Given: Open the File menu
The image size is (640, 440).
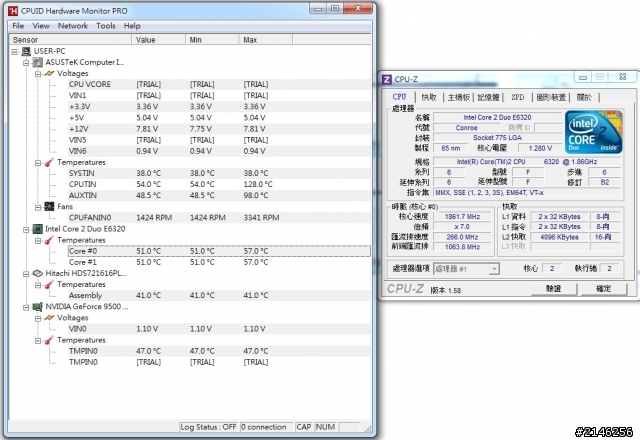Looking at the screenshot, I should [18, 26].
